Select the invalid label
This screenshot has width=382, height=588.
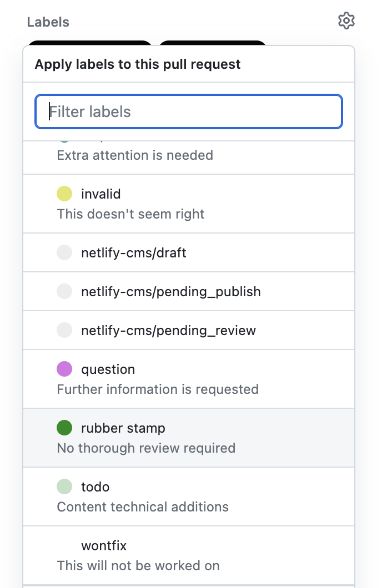(x=101, y=194)
